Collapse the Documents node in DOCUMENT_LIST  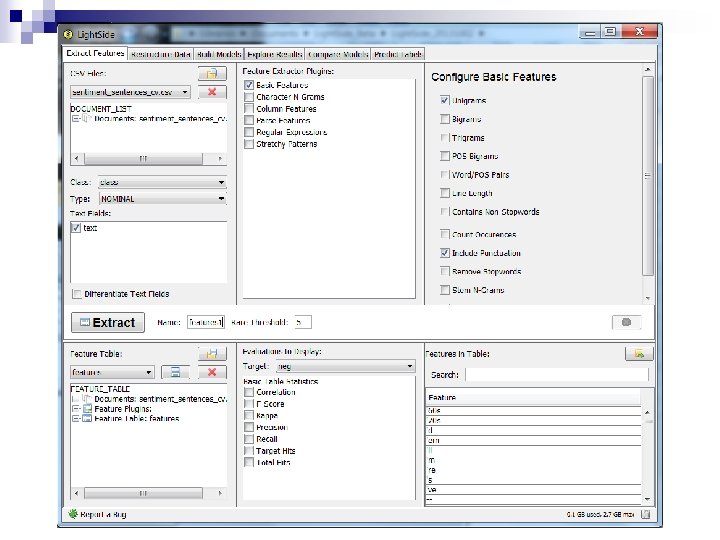[76, 118]
